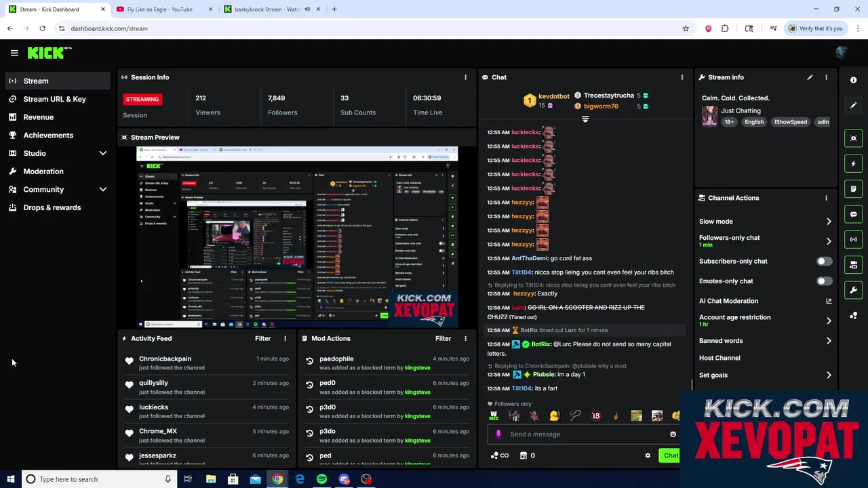Open the Moderation page
Image resolution: width=868 pixels, height=488 pixels.
pyautogui.click(x=57, y=171)
